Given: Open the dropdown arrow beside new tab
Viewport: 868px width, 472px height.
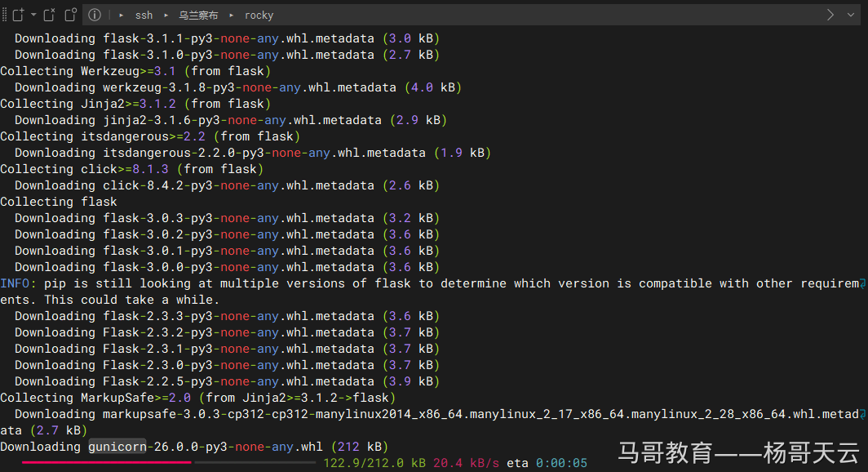Looking at the screenshot, I should coord(33,15).
